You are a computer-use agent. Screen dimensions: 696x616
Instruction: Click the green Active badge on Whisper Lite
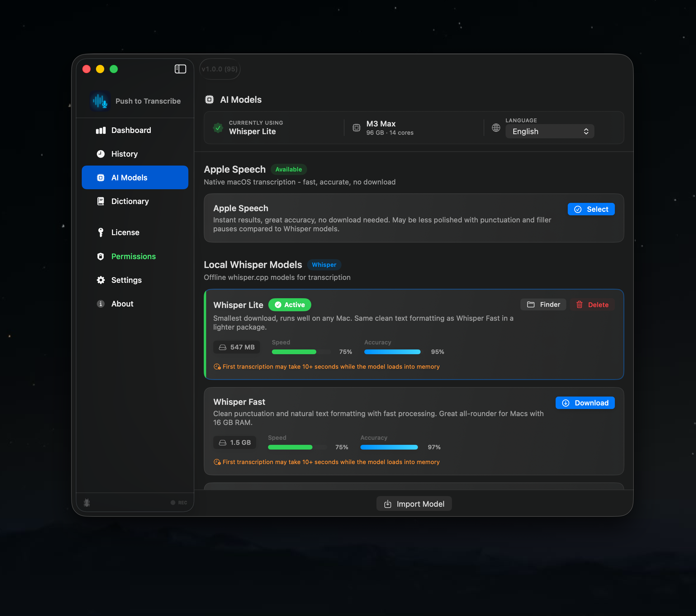point(289,305)
